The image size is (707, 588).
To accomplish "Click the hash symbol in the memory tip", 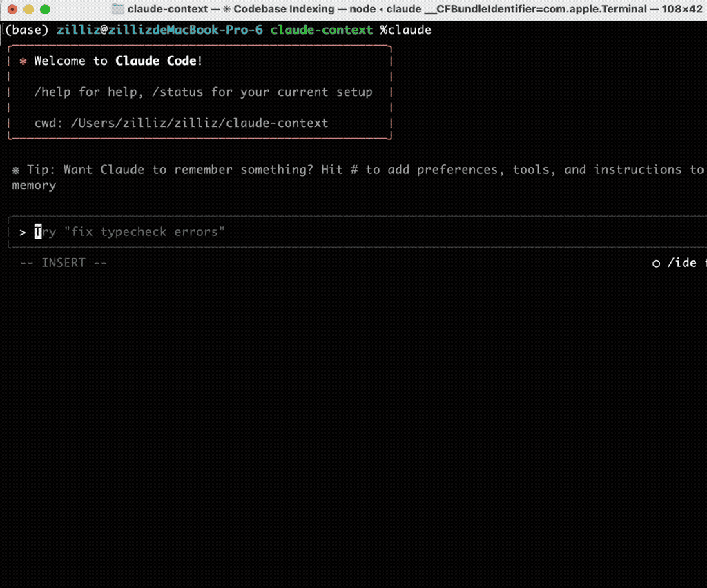I will tap(356, 170).
